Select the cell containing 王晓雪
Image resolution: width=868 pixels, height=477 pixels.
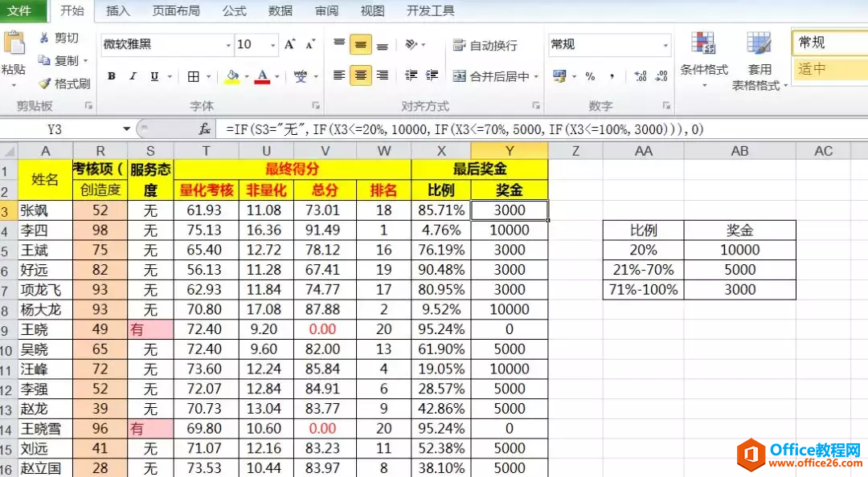(45, 429)
